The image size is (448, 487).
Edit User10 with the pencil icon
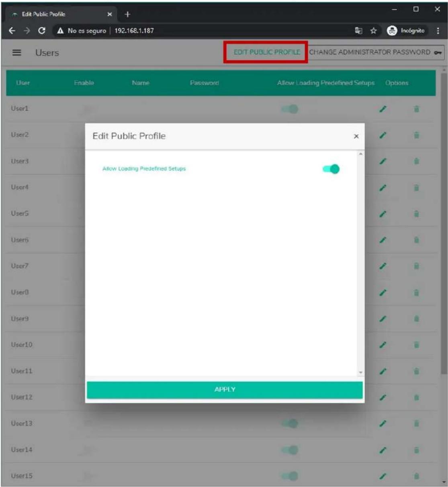[383, 345]
